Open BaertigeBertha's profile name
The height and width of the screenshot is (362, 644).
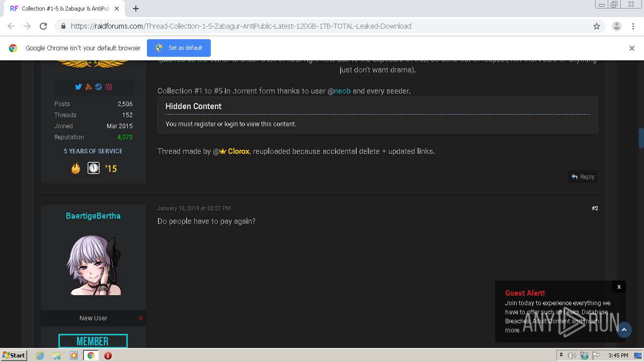pos(93,216)
